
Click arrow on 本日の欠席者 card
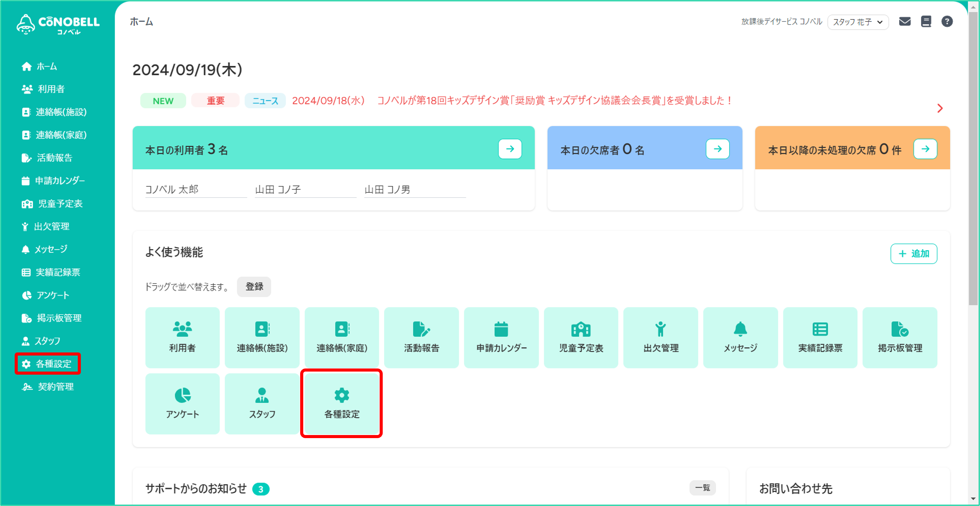point(718,149)
